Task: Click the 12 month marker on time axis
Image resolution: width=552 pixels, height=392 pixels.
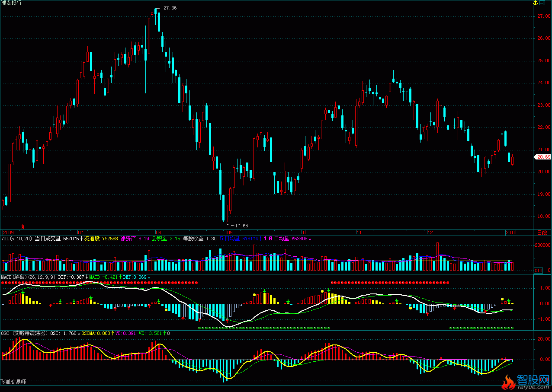Action: point(430,232)
